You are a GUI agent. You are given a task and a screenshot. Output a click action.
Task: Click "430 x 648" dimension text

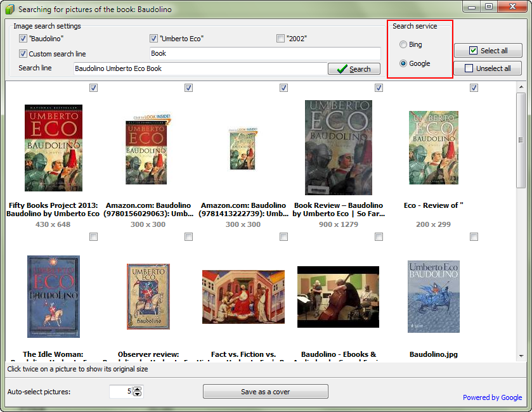(x=53, y=224)
